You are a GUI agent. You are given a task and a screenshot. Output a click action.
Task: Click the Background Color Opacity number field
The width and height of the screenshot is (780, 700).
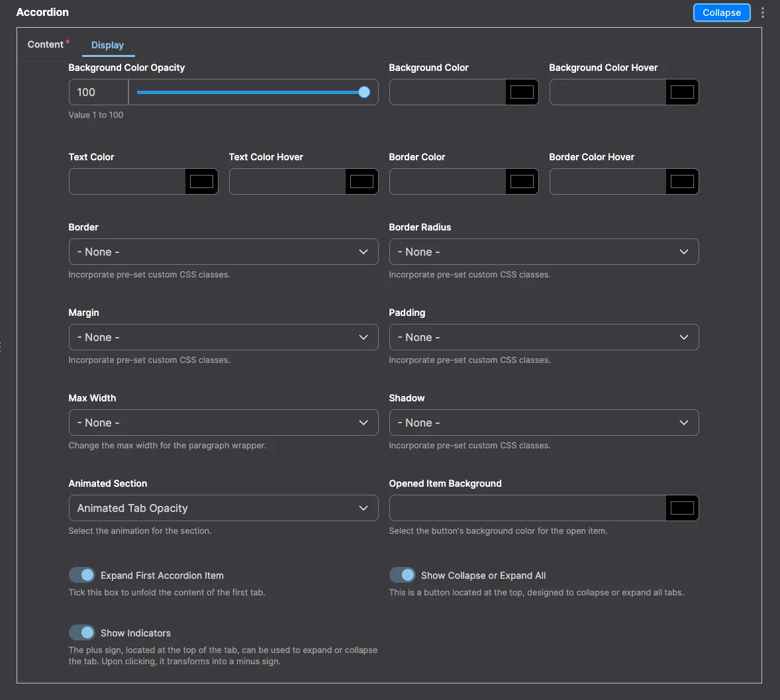(98, 93)
